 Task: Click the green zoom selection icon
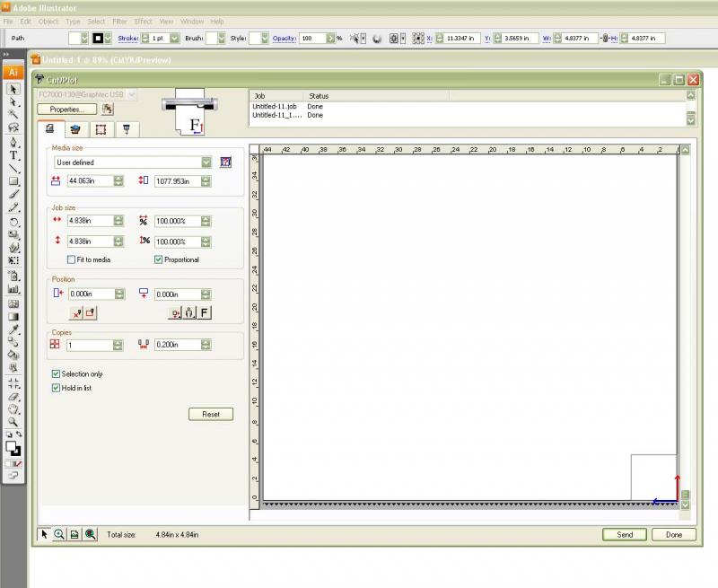tap(91, 534)
